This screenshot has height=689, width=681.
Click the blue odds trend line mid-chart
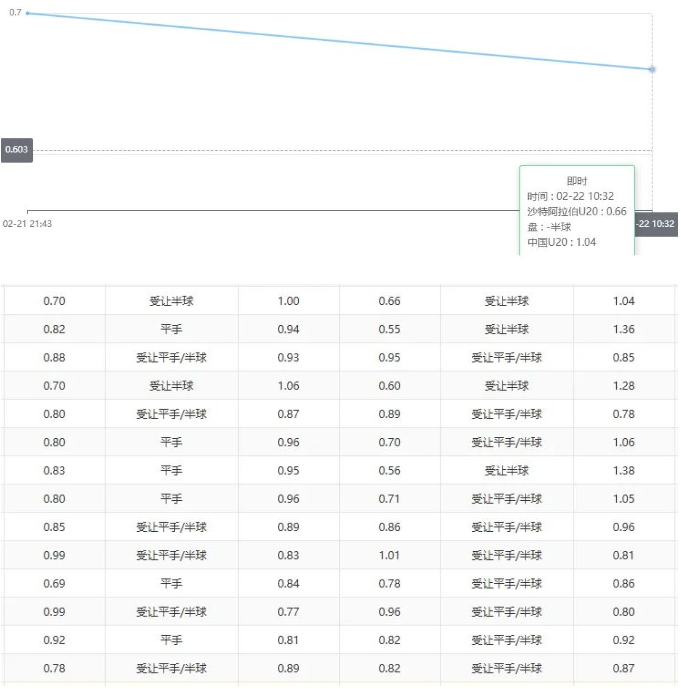340,41
